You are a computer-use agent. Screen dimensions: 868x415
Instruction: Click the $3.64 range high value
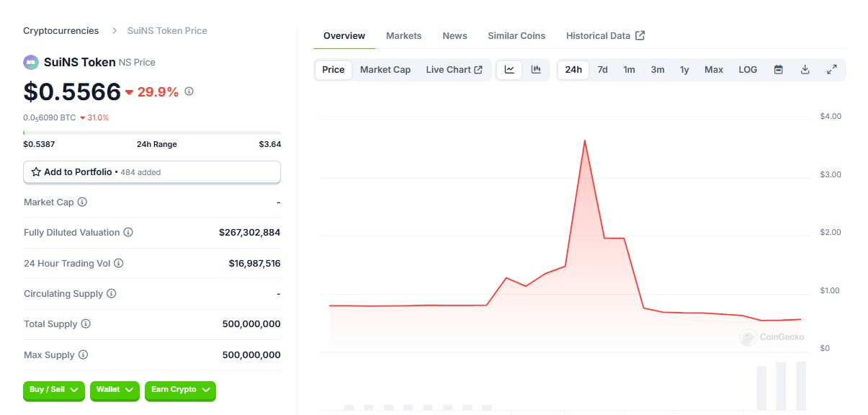point(270,144)
